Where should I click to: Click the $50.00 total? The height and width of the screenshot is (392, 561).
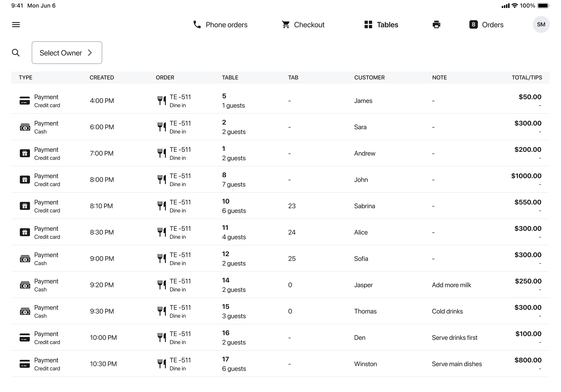point(530,97)
